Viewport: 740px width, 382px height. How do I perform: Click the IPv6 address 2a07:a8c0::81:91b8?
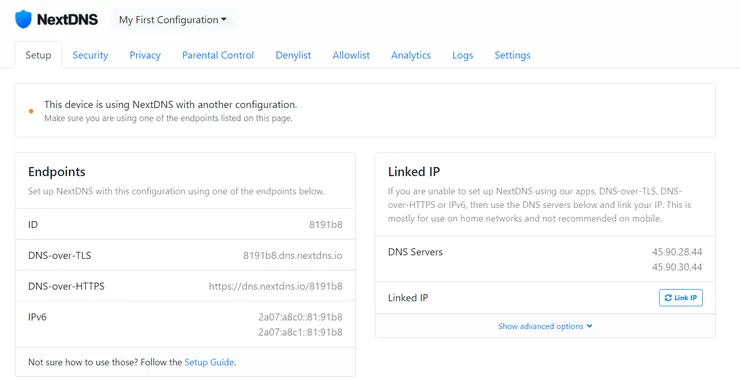coord(300,317)
